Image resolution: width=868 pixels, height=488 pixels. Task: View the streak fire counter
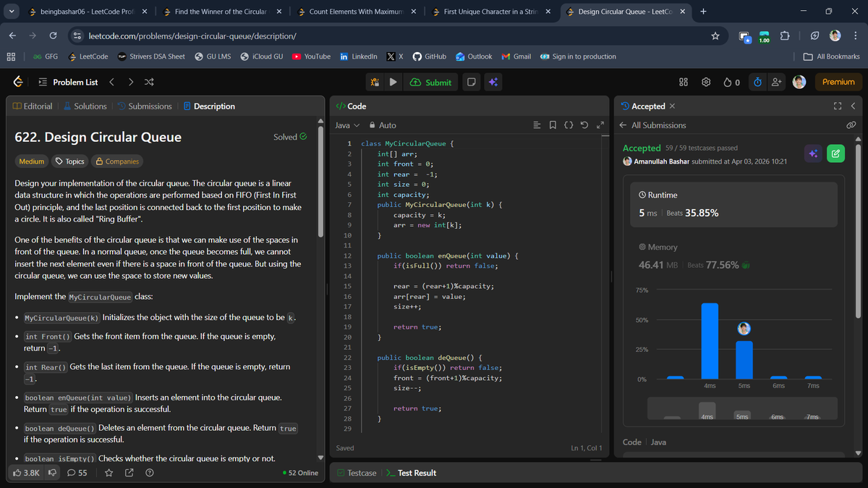coord(731,83)
